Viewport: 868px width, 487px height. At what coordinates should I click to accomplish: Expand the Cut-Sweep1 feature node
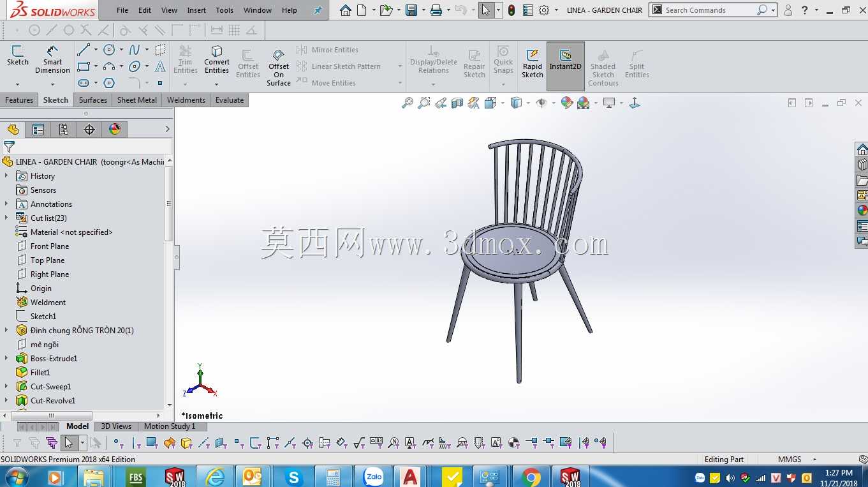pos(6,387)
